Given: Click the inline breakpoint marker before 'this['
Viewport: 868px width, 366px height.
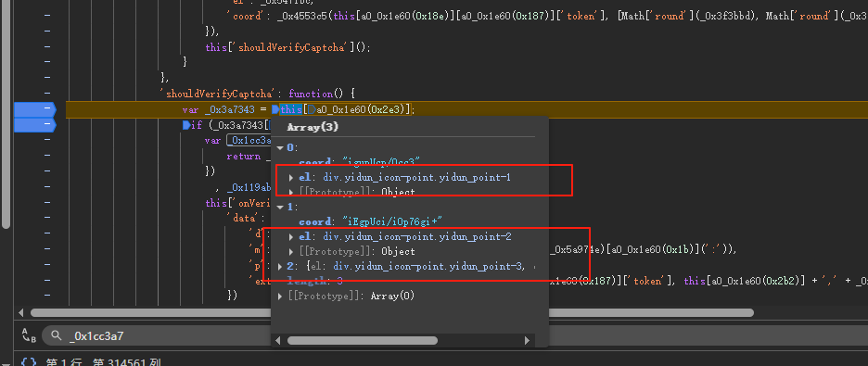Looking at the screenshot, I should click(x=275, y=109).
